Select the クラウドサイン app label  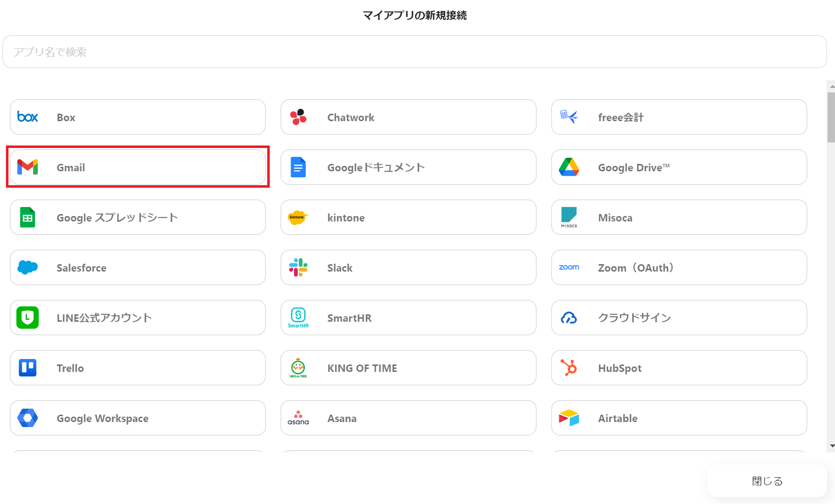634,318
